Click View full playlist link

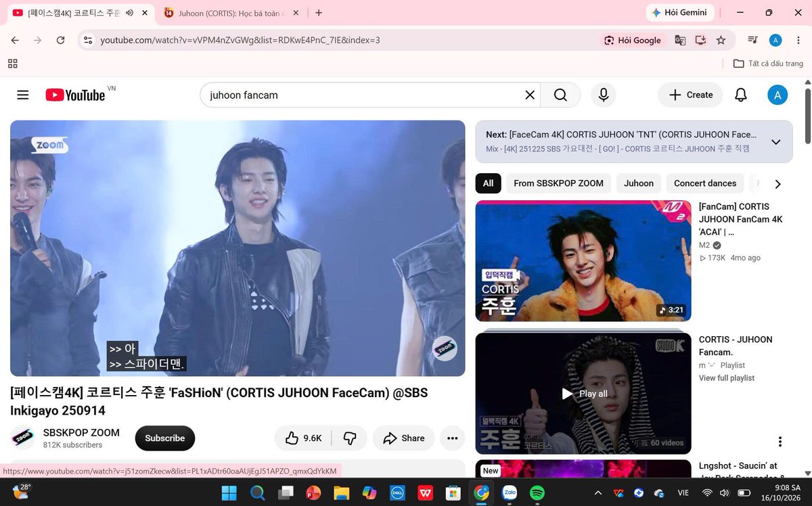727,378
